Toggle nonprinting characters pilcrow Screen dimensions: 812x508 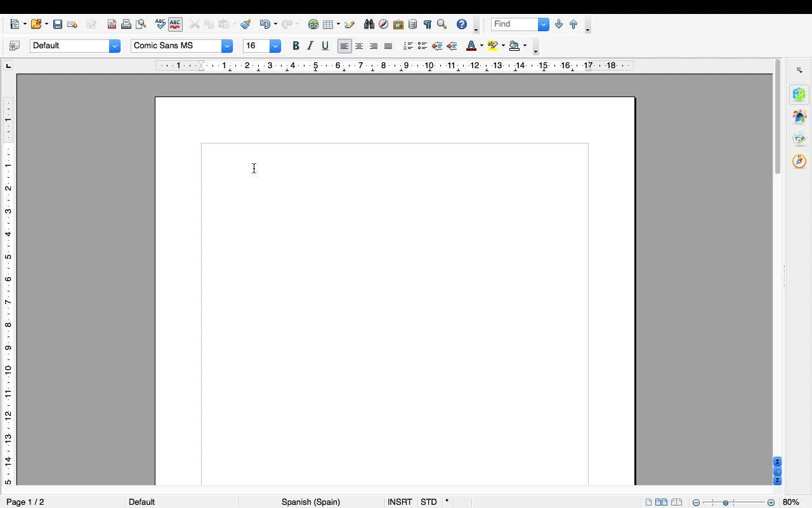[x=427, y=24]
